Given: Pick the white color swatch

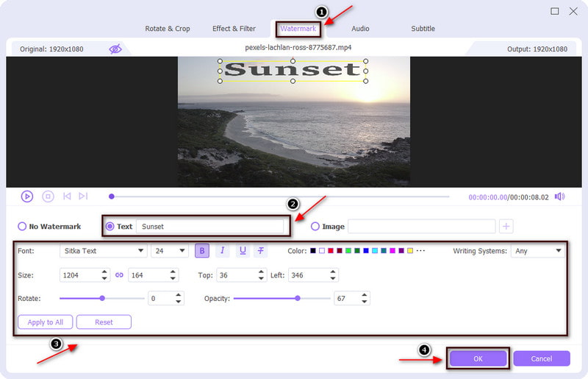Looking at the screenshot, I should pos(322,250).
